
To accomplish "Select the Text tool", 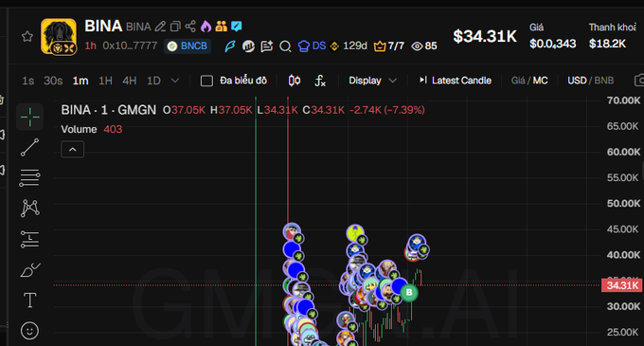I will (30, 300).
